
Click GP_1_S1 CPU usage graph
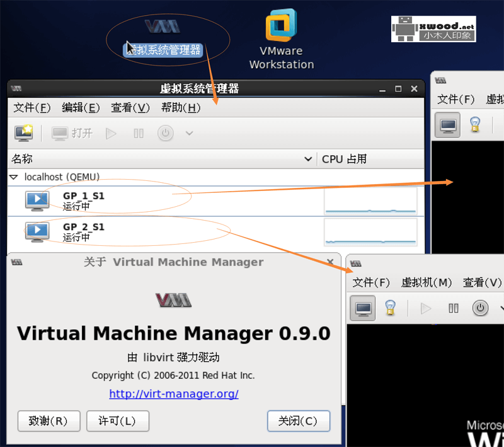(x=370, y=201)
